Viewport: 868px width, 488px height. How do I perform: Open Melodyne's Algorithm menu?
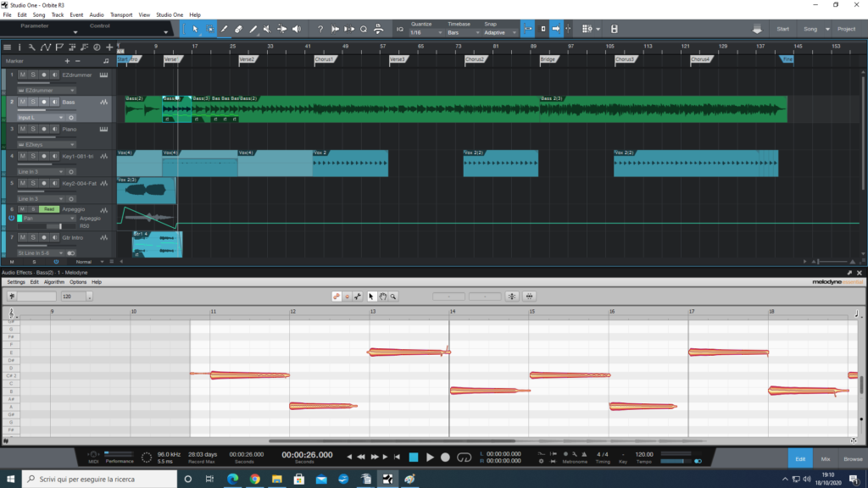53,282
